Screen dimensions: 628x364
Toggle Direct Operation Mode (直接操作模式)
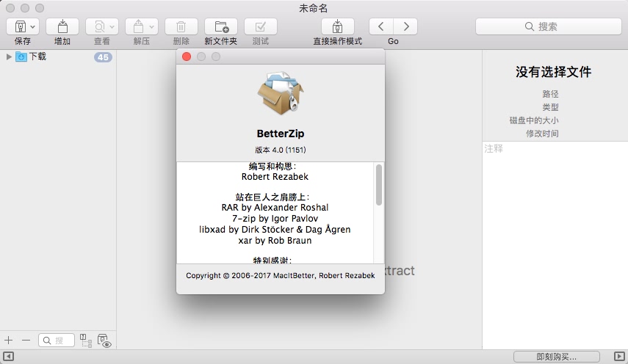pyautogui.click(x=338, y=26)
